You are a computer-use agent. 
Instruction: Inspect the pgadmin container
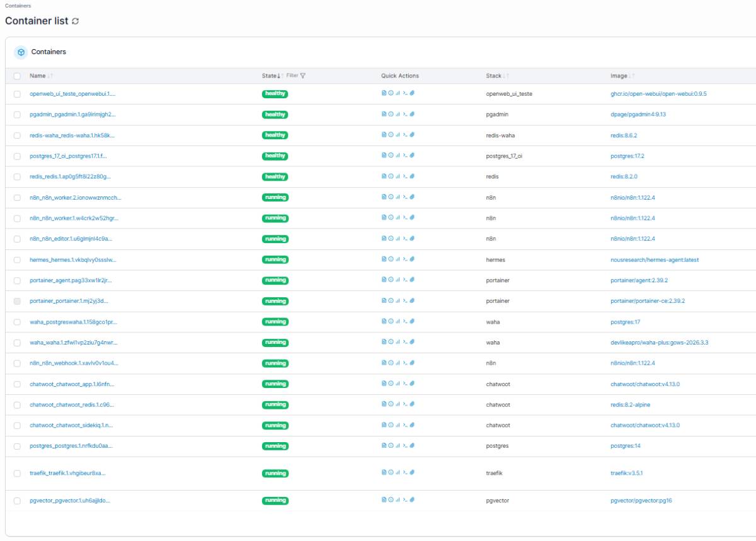tap(391, 115)
